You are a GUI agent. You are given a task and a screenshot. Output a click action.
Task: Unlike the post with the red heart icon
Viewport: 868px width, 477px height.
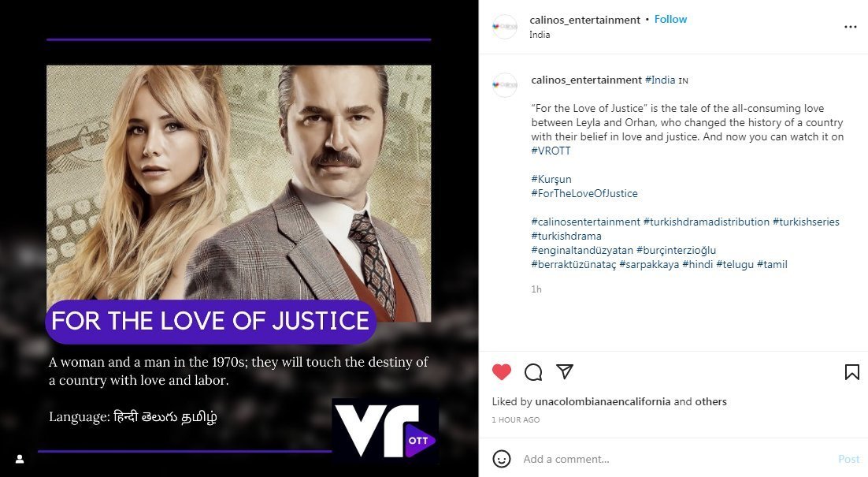(x=502, y=371)
